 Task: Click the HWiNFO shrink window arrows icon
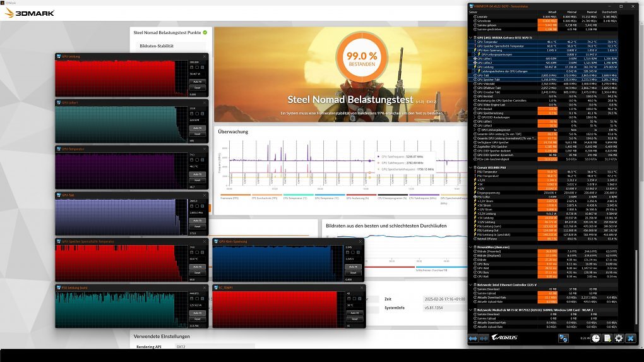484,338
